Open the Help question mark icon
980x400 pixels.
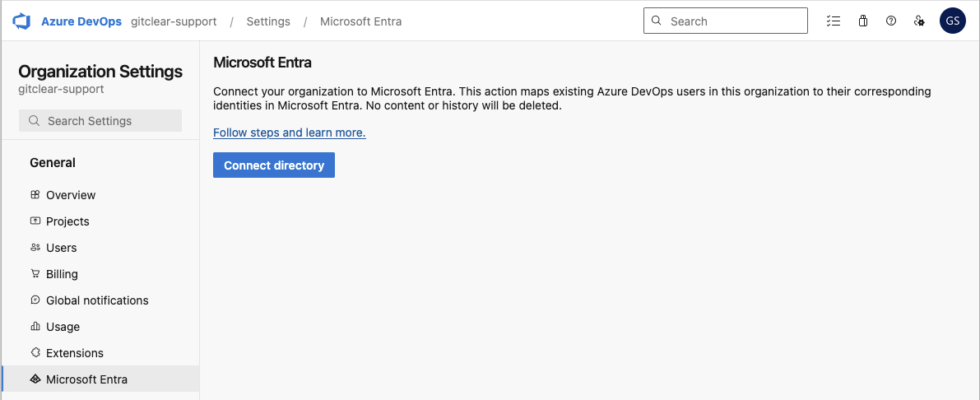[x=891, y=21]
